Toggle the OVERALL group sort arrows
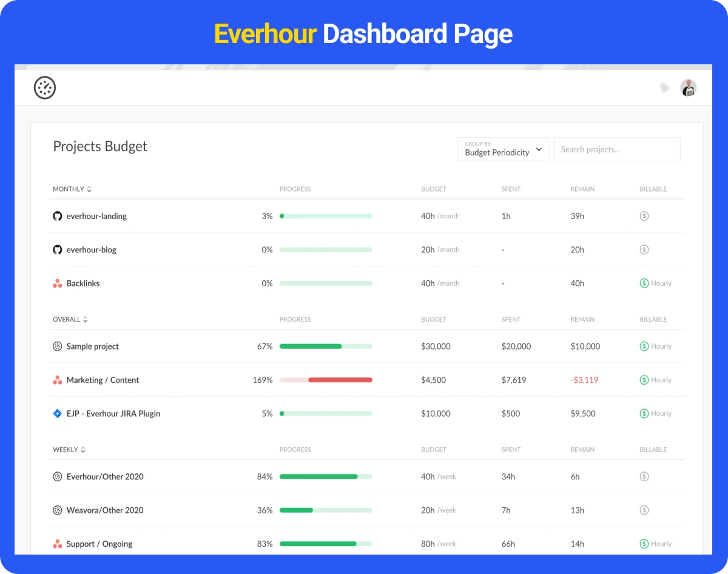 [x=86, y=320]
